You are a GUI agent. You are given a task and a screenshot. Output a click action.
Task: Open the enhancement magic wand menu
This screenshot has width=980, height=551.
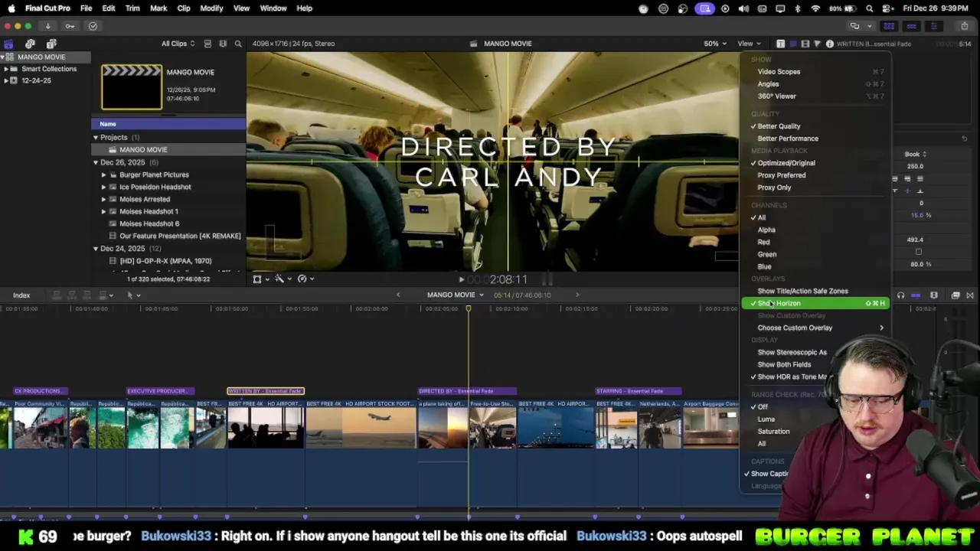(283, 279)
